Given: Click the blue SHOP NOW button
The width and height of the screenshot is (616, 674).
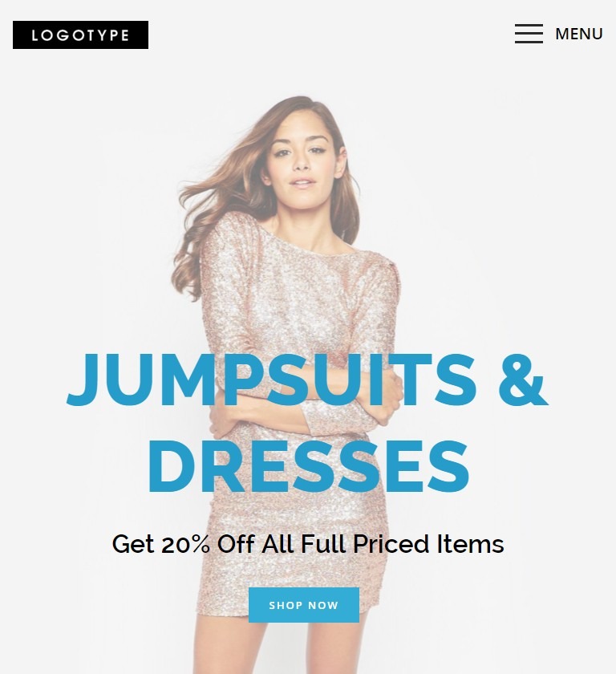Looking at the screenshot, I should [304, 605].
